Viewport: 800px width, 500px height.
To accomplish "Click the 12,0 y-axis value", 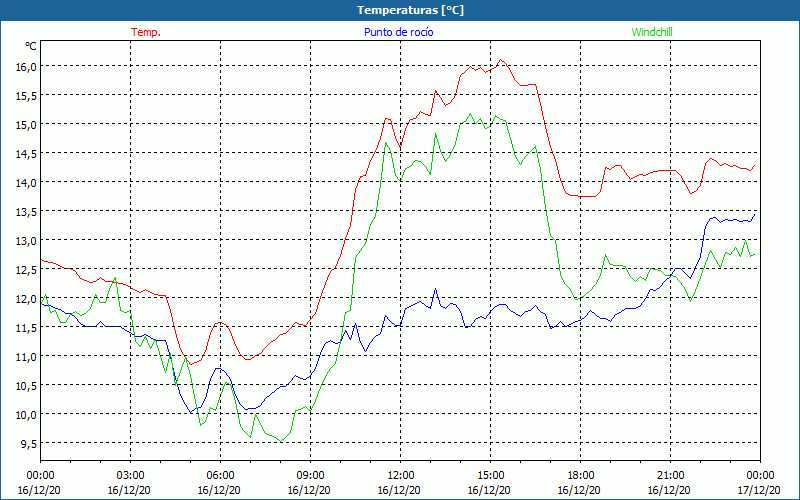I will click(26, 299).
